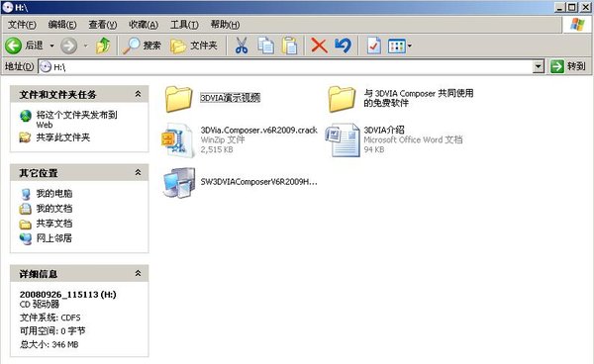Screen dimensions: 594x364
Task: Select the 3DVIA演示视频 folder name
Action: (231, 98)
